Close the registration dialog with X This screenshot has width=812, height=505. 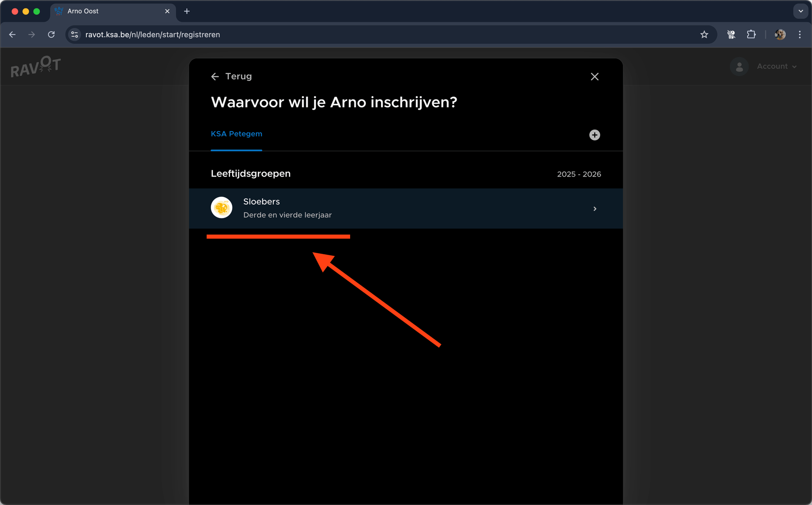(x=595, y=77)
